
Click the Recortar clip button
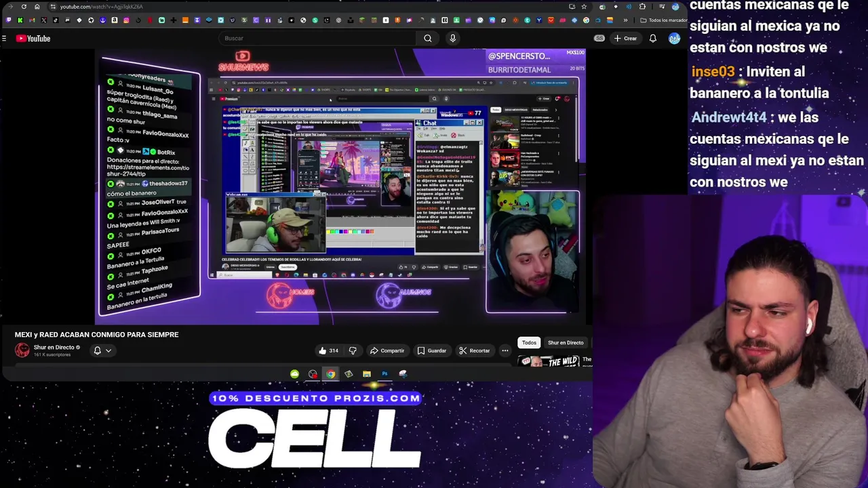tap(474, 350)
